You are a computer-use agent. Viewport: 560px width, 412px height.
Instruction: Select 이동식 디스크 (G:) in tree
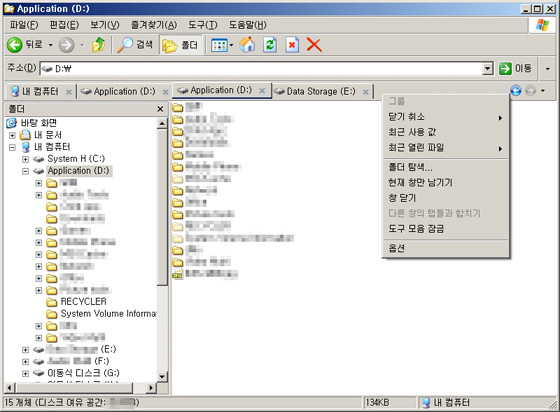pyautogui.click(x=83, y=373)
